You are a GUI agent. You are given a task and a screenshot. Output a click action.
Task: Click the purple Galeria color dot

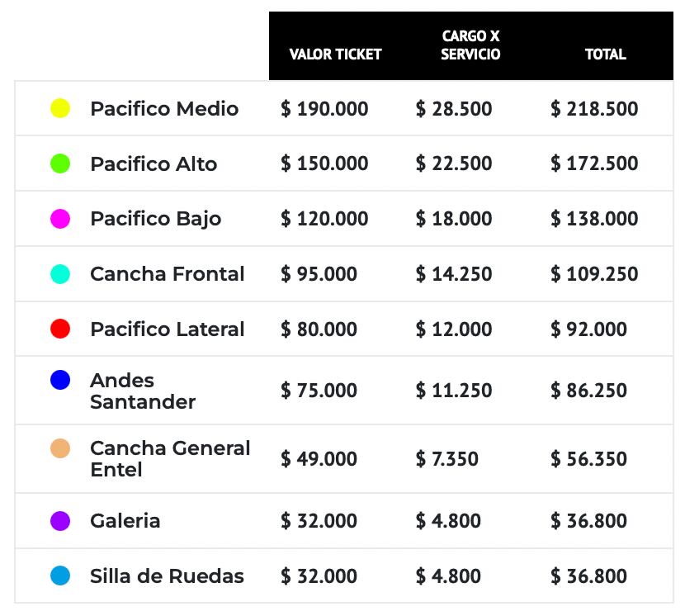pos(60,521)
